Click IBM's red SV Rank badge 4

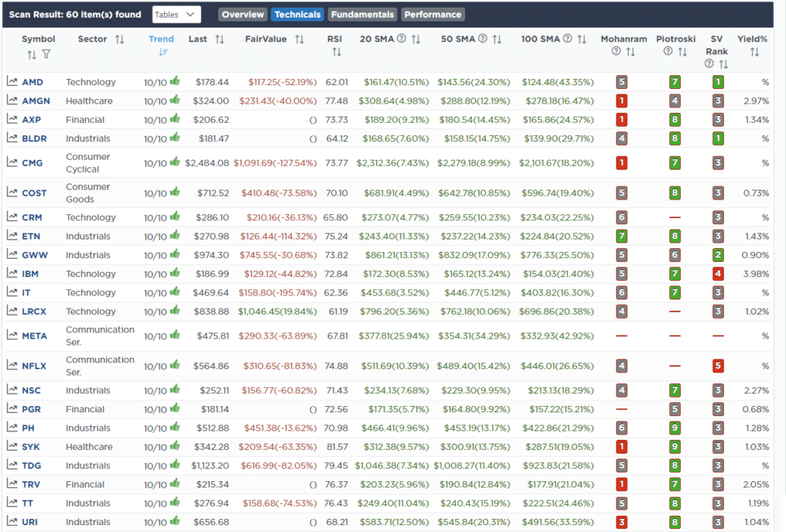pos(718,274)
